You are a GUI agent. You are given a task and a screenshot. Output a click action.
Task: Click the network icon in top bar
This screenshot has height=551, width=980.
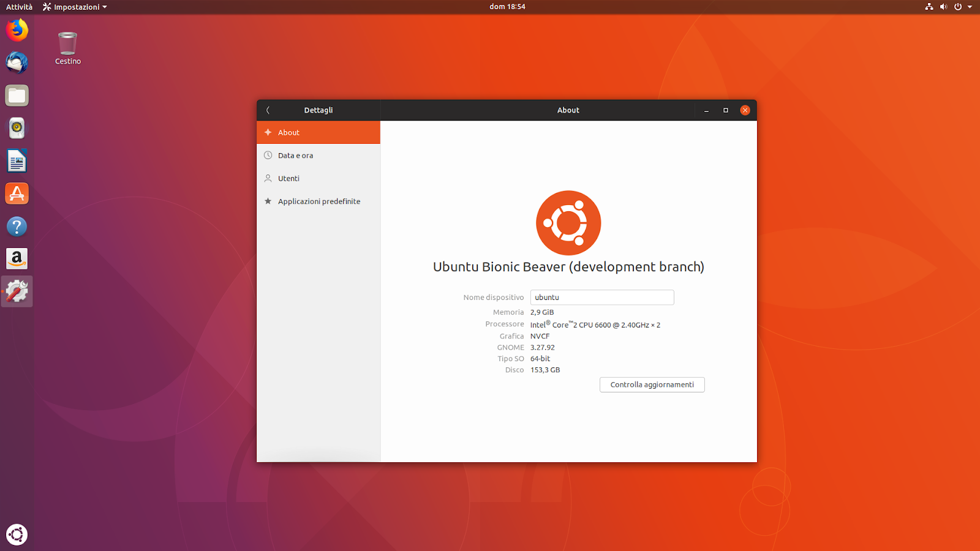[929, 7]
